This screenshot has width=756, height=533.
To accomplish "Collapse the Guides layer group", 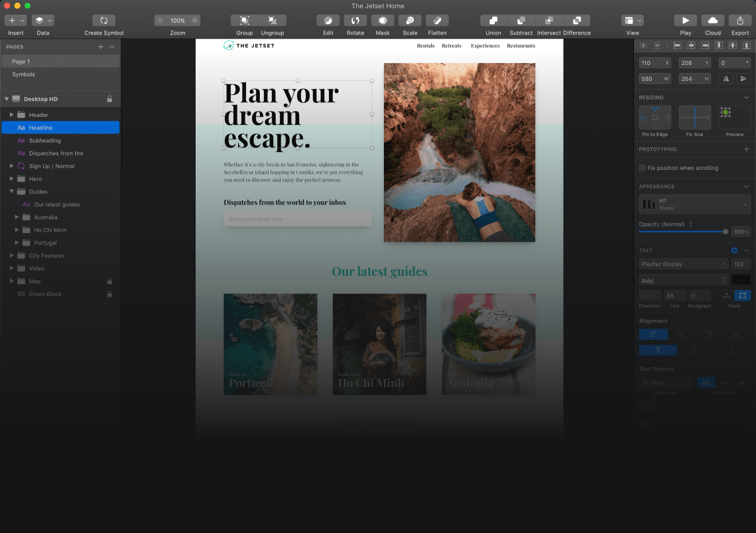I will coord(11,192).
